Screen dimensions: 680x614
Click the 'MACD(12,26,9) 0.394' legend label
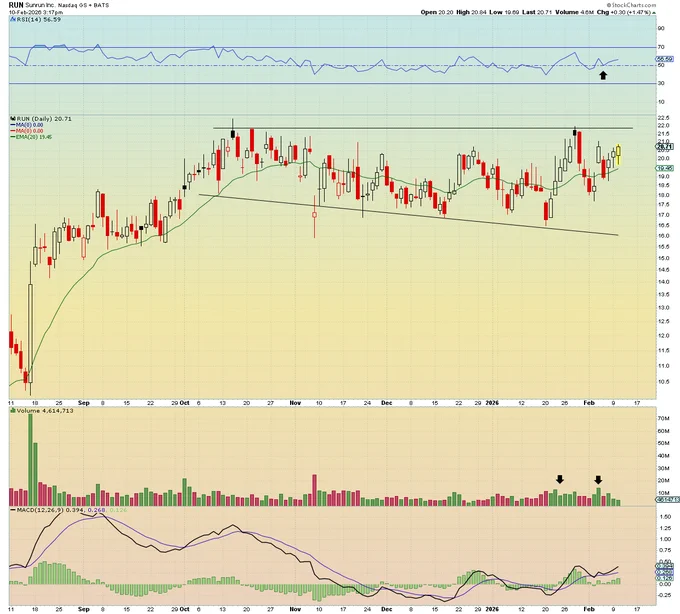51,510
